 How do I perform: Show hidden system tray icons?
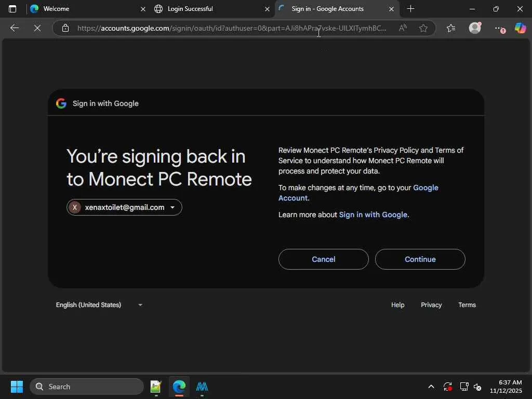[x=431, y=387]
